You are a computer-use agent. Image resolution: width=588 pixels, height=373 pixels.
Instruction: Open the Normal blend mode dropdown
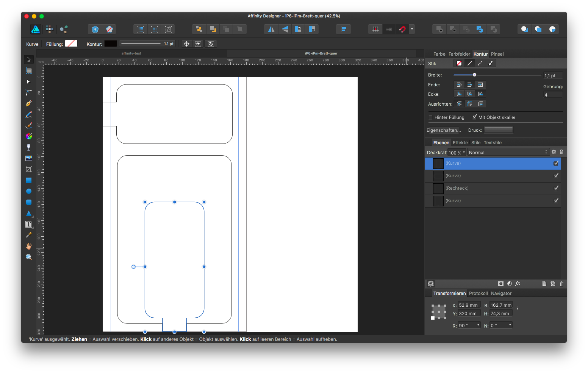point(508,152)
